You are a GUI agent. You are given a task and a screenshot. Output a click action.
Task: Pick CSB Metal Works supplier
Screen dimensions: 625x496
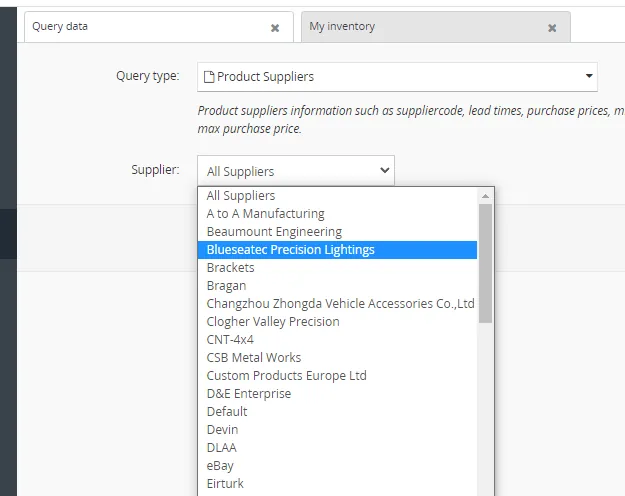pos(337,358)
